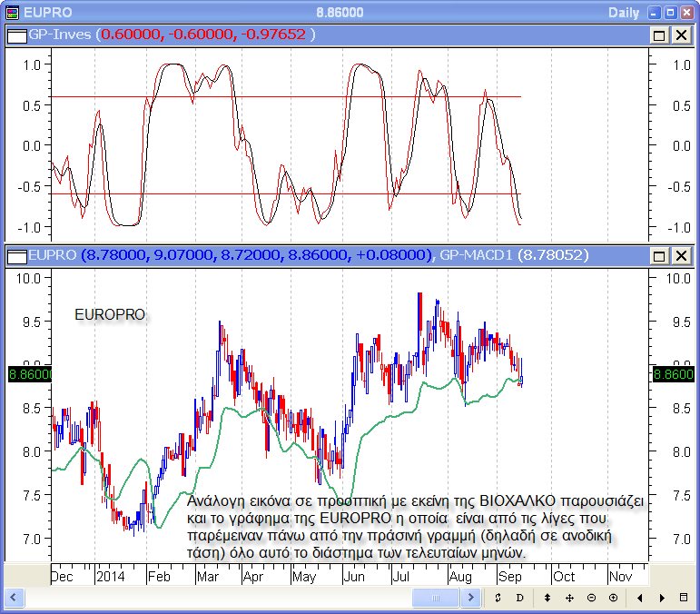Zoom in using the circled plus icon

tap(613, 598)
